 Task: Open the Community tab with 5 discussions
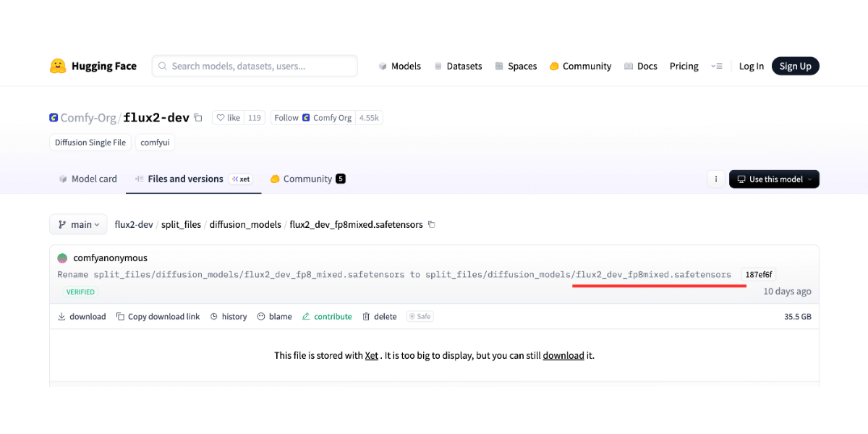[307, 179]
